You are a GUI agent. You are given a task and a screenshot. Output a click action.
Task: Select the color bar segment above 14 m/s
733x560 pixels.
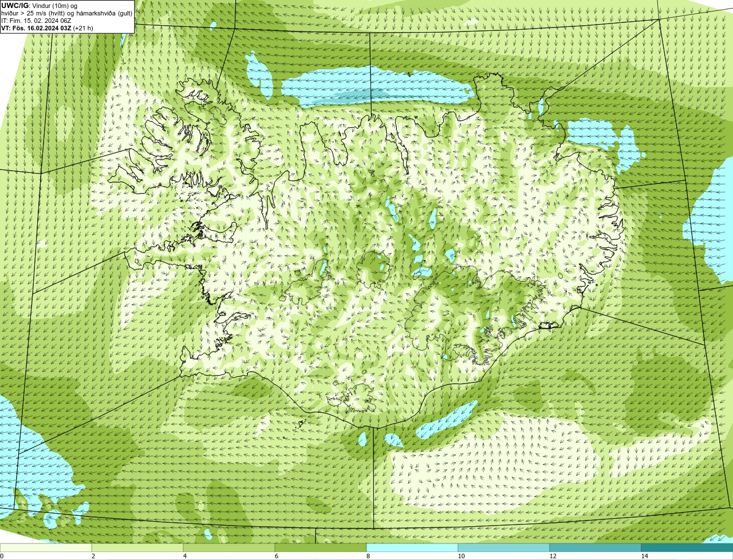pos(687,547)
